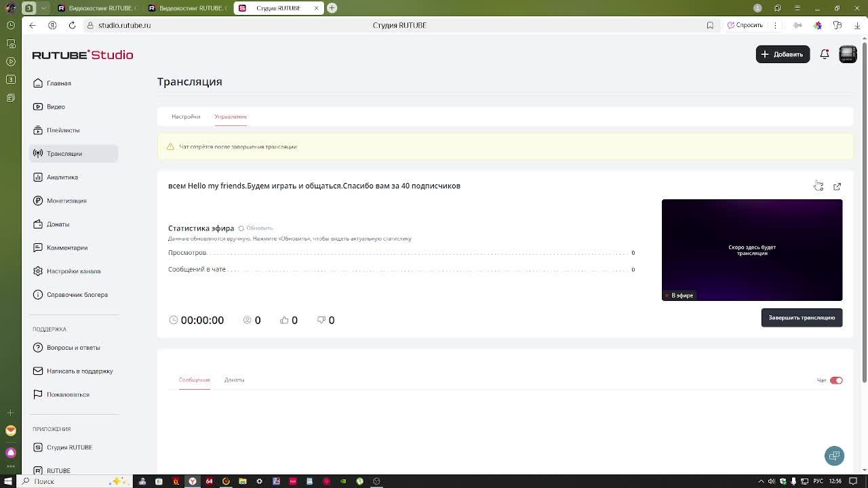Click the notifications bell icon
Viewport: 868px width, 488px height.
(825, 54)
